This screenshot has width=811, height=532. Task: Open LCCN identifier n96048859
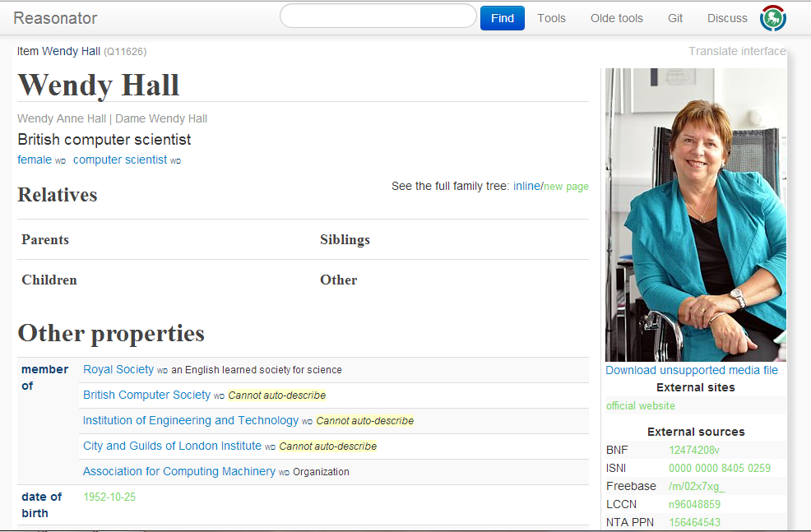click(695, 504)
